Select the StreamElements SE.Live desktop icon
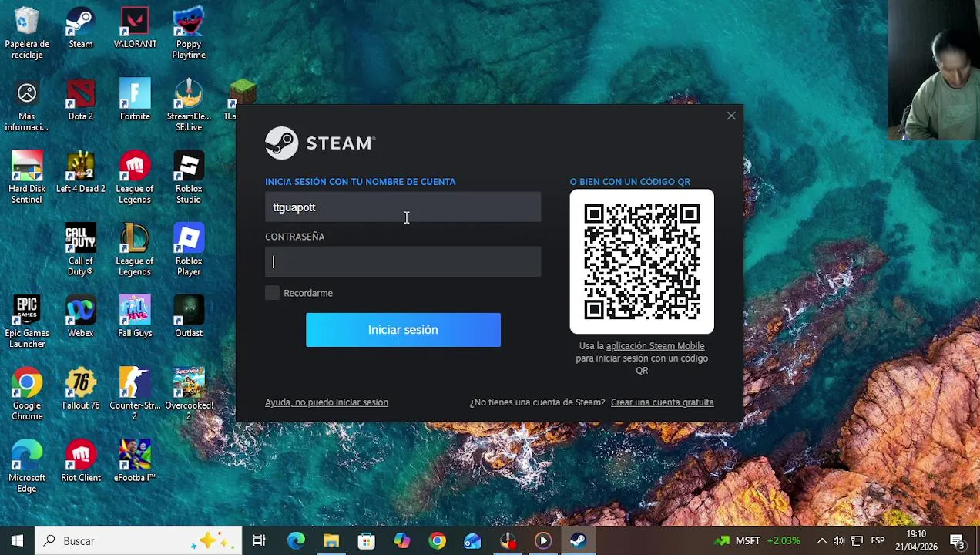 [x=189, y=106]
